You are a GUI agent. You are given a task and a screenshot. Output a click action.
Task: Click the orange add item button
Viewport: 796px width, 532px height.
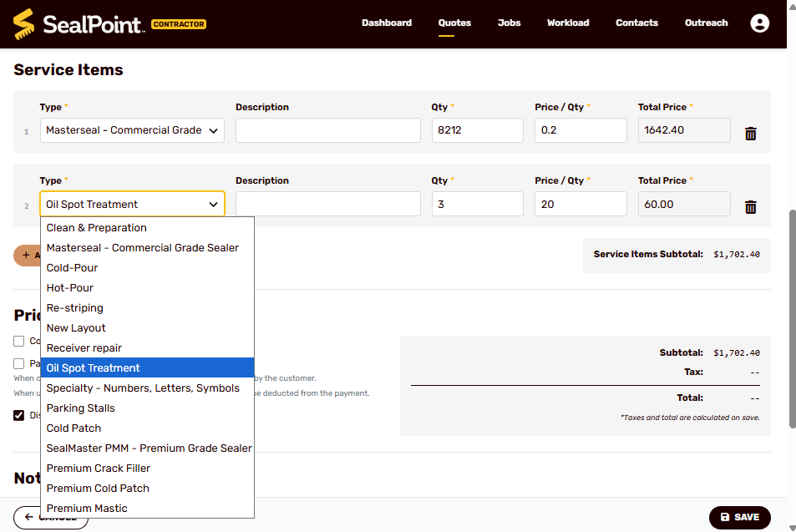click(27, 256)
